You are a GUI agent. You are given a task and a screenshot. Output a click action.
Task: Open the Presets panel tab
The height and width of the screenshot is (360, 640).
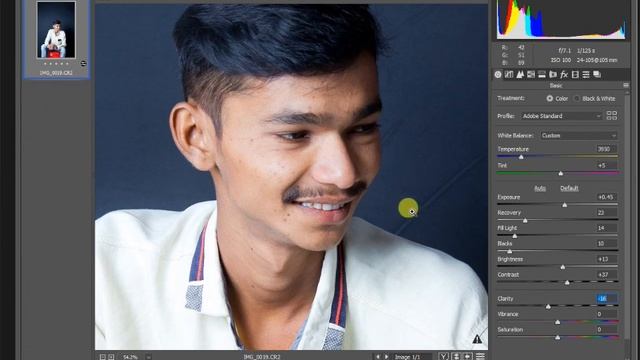[x=586, y=74]
